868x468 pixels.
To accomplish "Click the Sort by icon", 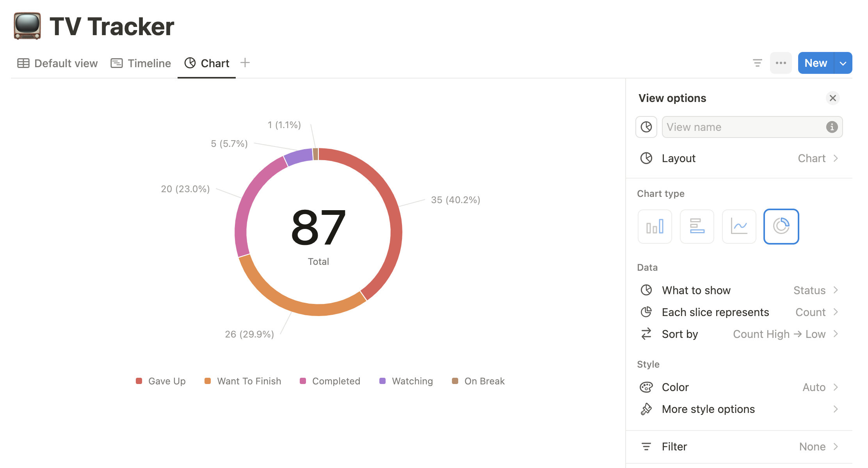I will coord(646,334).
